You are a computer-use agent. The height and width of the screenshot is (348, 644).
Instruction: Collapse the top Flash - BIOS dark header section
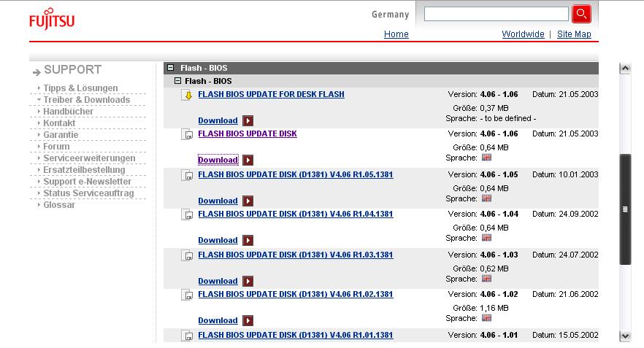pos(170,68)
